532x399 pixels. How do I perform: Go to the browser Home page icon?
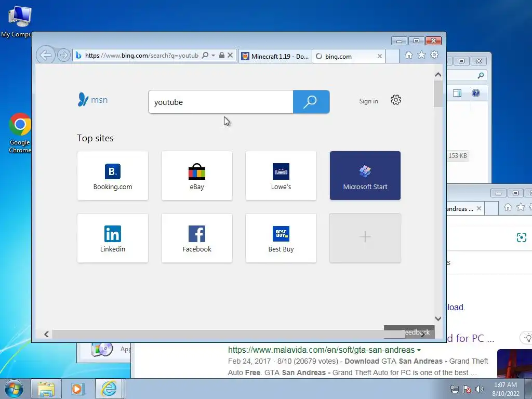(409, 55)
